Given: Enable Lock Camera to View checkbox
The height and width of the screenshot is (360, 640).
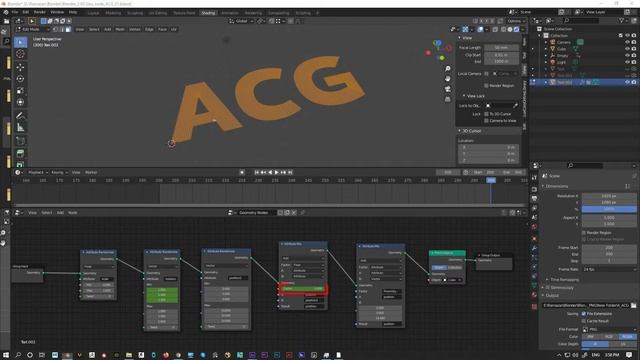Looking at the screenshot, I should [x=486, y=120].
